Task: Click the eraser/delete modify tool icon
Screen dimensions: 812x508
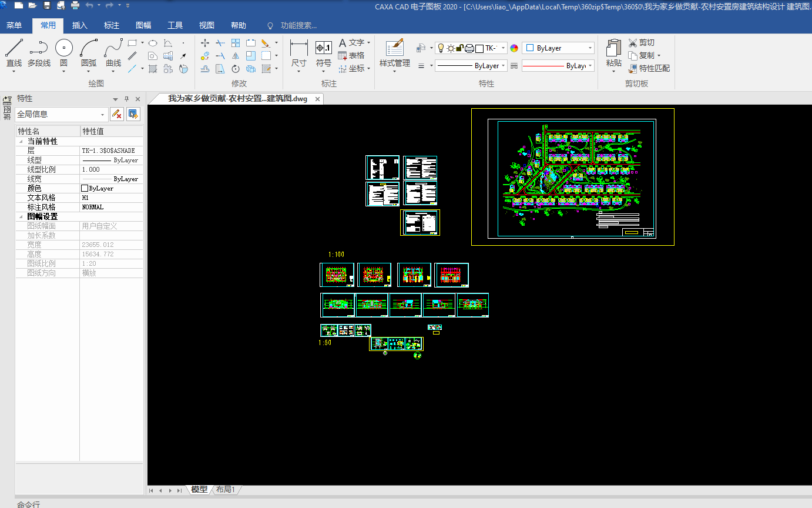Action: point(266,43)
